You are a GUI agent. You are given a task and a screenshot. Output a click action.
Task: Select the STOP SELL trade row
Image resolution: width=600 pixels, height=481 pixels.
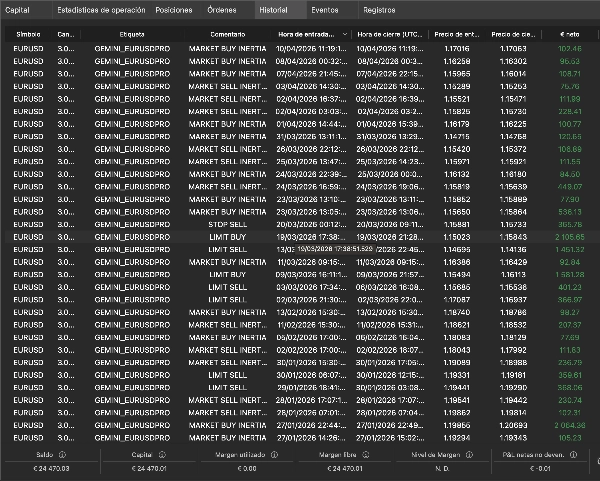click(227, 225)
